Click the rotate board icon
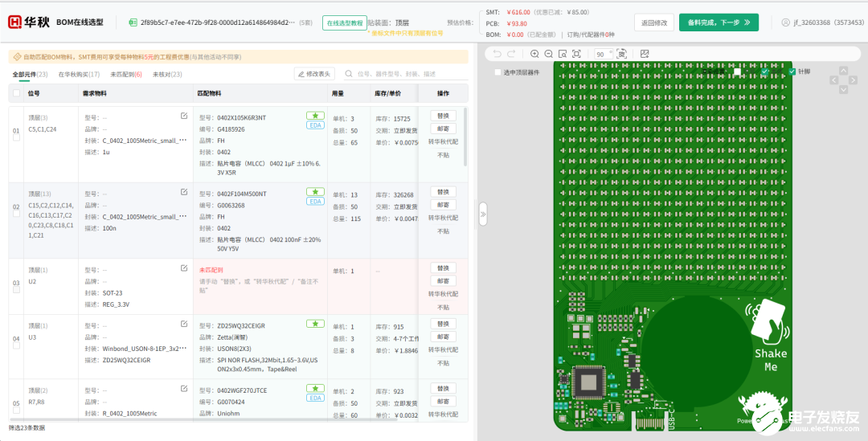Image resolution: width=868 pixels, height=441 pixels. pos(621,54)
